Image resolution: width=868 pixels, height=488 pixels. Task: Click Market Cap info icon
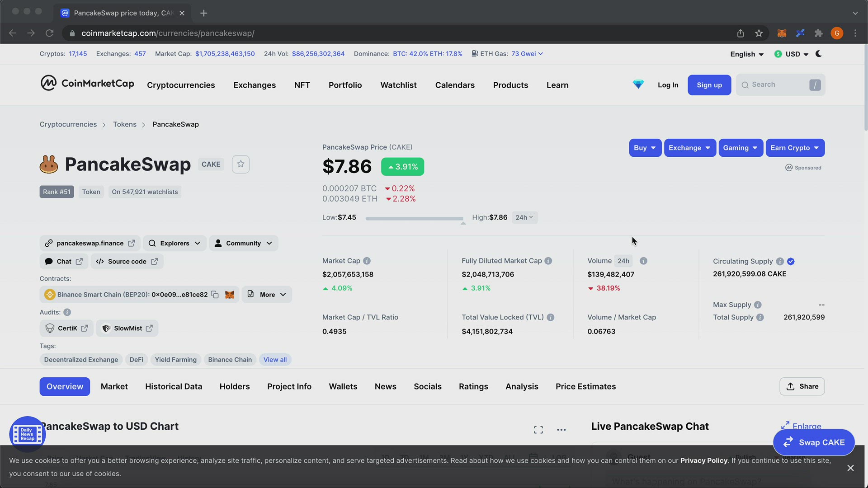point(367,261)
